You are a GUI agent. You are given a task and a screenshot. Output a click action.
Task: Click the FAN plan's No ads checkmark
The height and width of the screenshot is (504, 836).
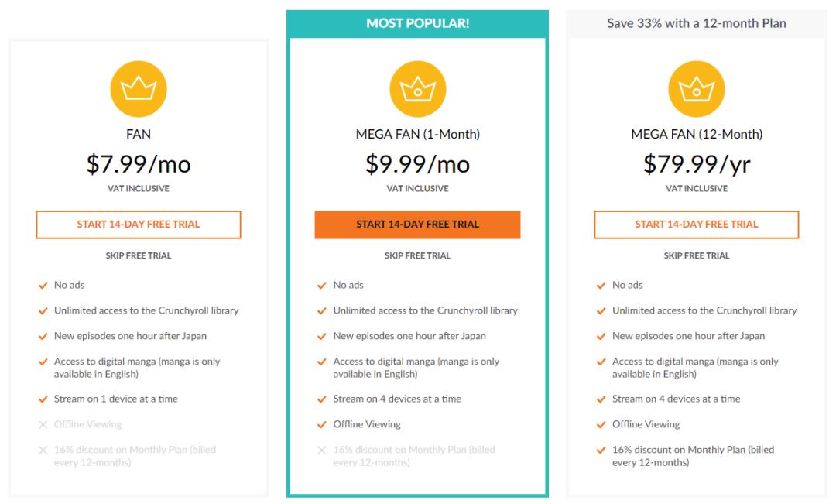(43, 286)
